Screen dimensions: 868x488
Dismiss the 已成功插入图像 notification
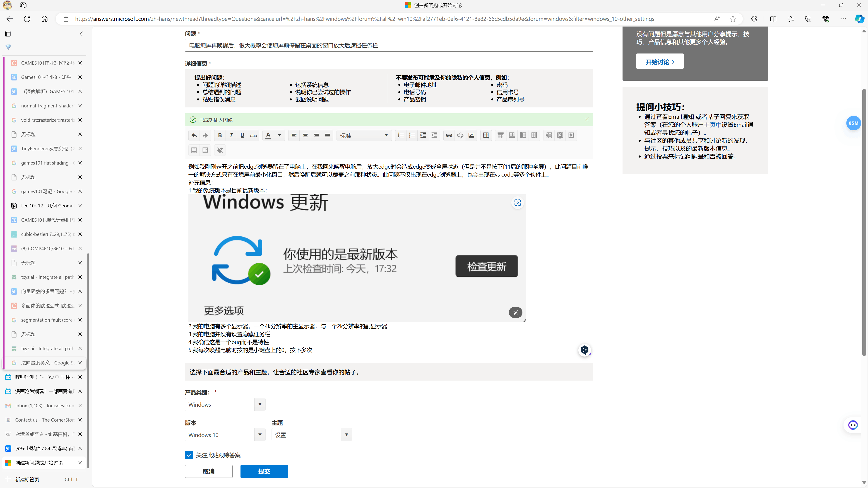click(587, 120)
